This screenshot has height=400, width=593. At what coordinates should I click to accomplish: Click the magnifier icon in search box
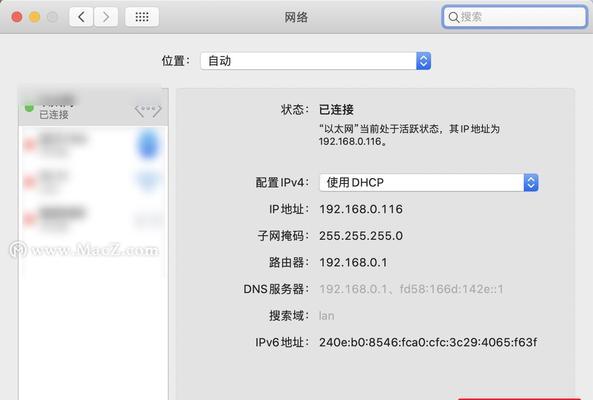point(453,17)
